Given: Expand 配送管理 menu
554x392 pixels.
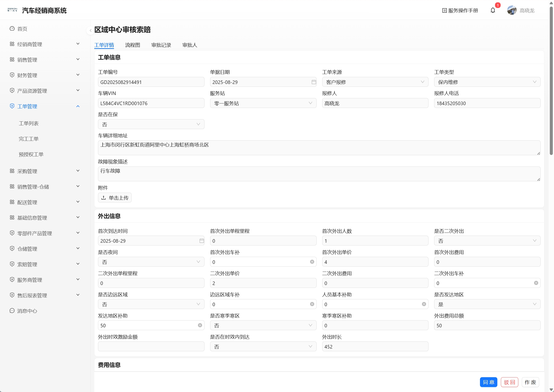Looking at the screenshot, I should (x=45, y=202).
